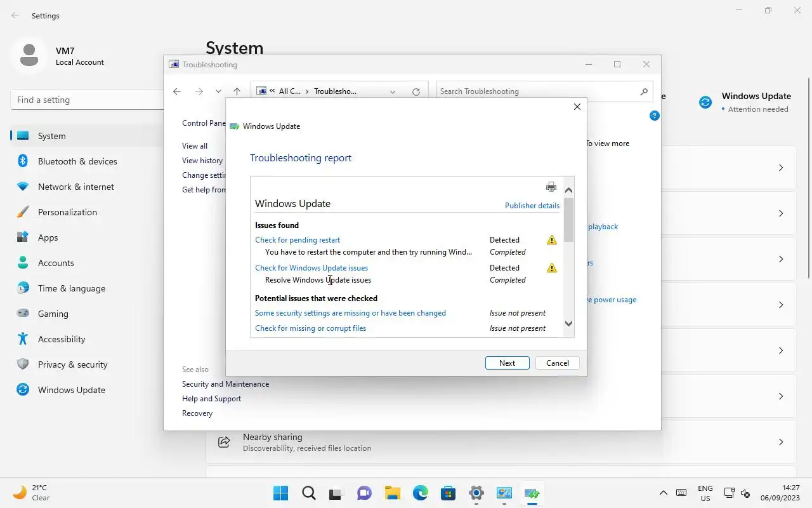Open the security settings missing or changed link
Screen dimensions: 812x508
[x=350, y=313]
